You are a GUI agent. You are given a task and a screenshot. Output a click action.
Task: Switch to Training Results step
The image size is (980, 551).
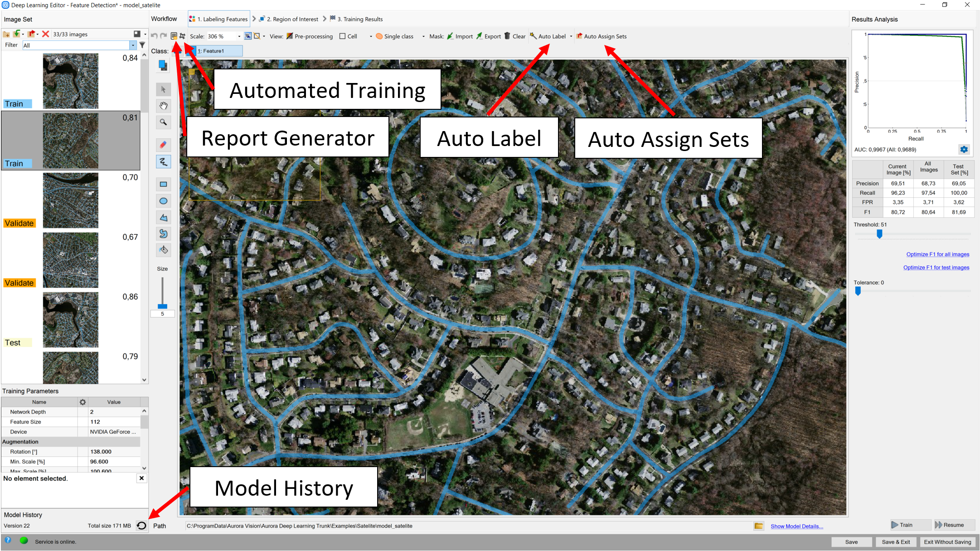[356, 19]
